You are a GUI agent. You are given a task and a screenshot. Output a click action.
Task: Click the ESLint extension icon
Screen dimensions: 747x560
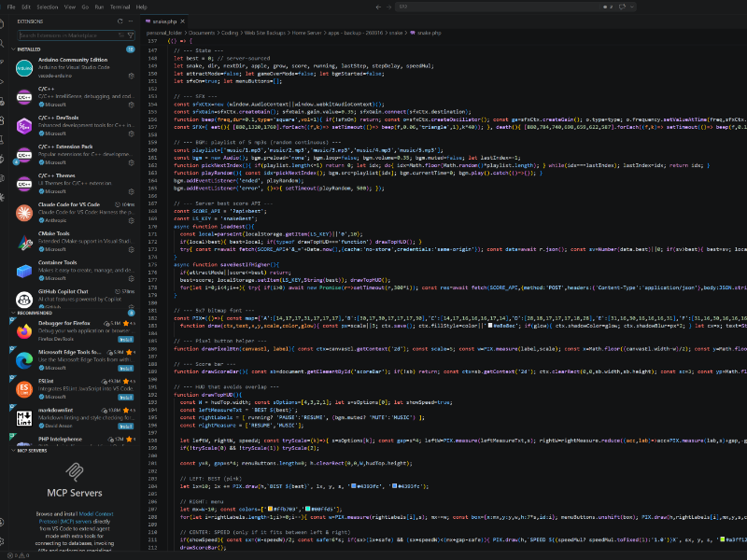point(24,387)
